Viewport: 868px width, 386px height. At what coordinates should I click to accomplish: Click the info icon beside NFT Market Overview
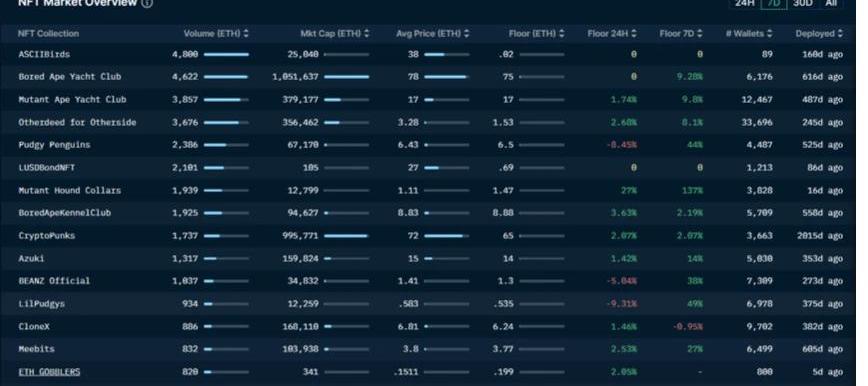[x=147, y=3]
